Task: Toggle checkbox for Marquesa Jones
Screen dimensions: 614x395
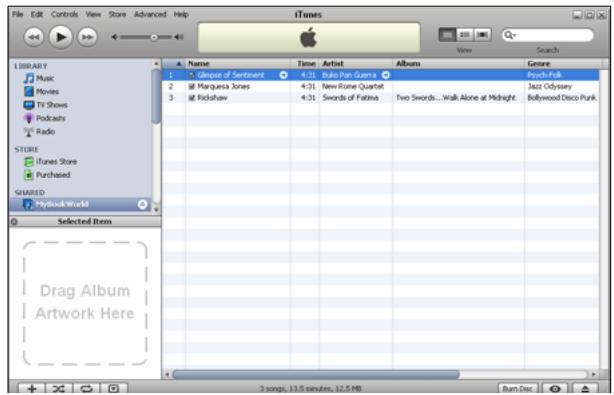Action: pyautogui.click(x=191, y=87)
